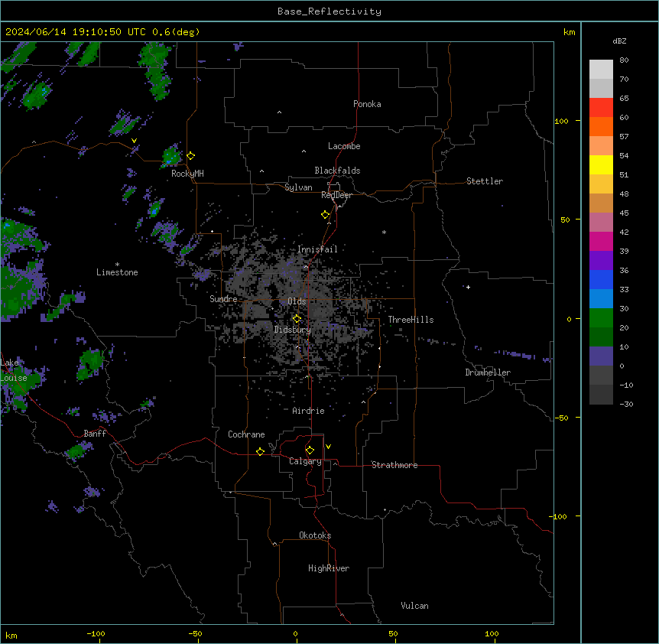This screenshot has width=659, height=644.
Task: Click the Airdrie city label
Action: click(309, 411)
